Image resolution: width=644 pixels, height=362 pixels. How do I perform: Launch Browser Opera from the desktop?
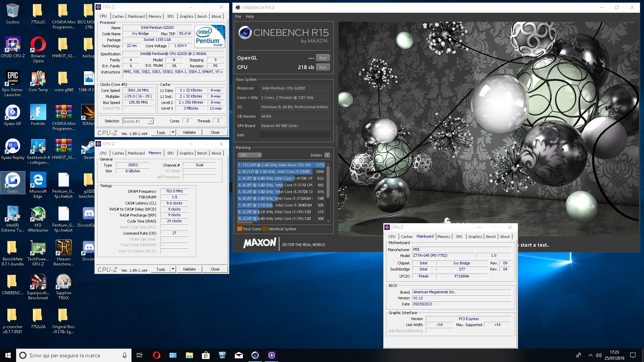click(x=38, y=50)
